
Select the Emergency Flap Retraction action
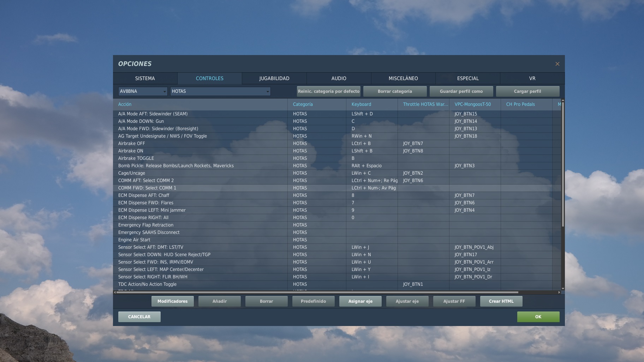click(337, 225)
